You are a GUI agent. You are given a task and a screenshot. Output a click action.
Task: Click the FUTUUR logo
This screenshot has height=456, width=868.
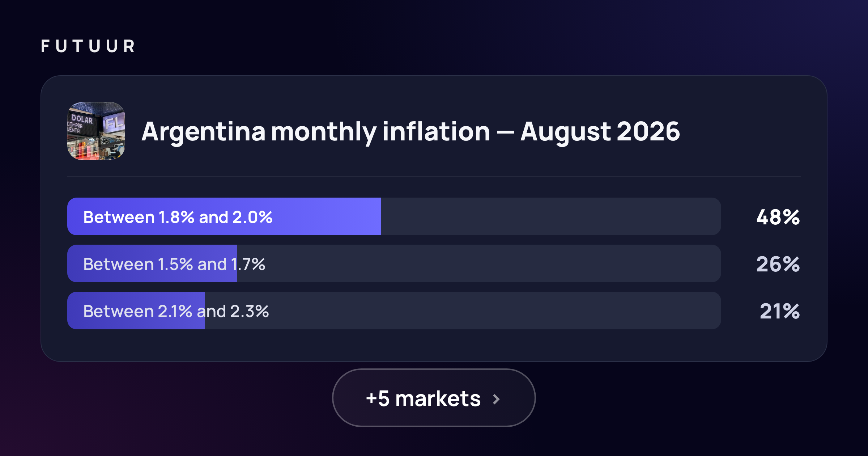pyautogui.click(x=88, y=46)
